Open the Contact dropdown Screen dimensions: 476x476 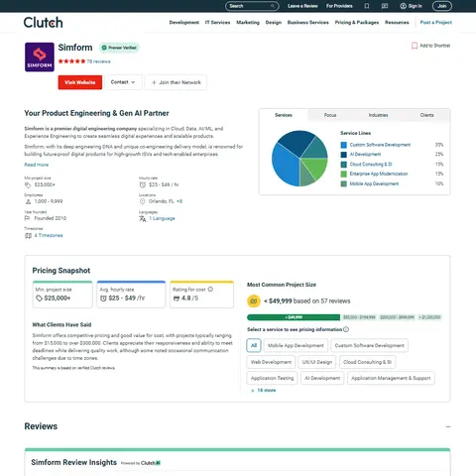pos(123,82)
